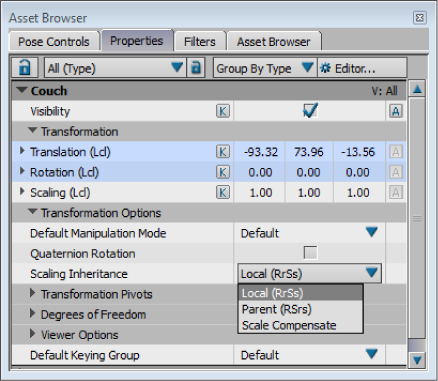This screenshot has height=381, width=438.
Task: Open the Default Keying Group dropdown
Action: pos(309,355)
